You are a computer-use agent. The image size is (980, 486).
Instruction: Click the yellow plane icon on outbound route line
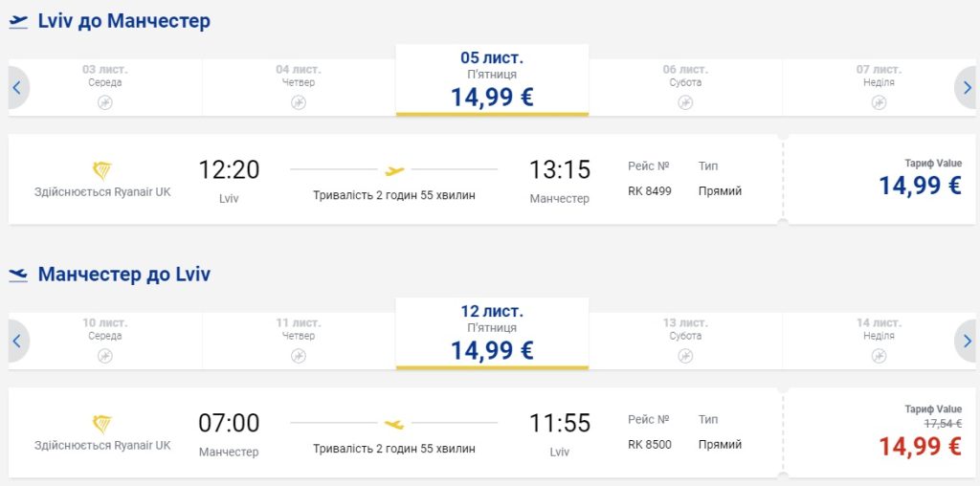tap(394, 170)
